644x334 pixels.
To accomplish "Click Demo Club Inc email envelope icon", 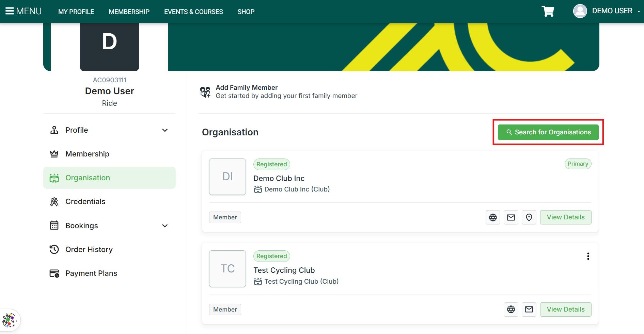I will 511,217.
